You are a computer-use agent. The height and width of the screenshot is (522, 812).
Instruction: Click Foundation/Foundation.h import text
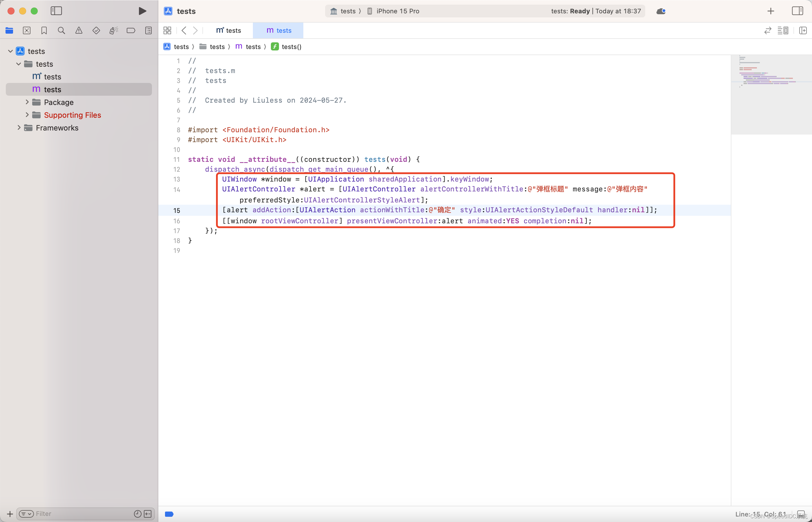point(276,130)
